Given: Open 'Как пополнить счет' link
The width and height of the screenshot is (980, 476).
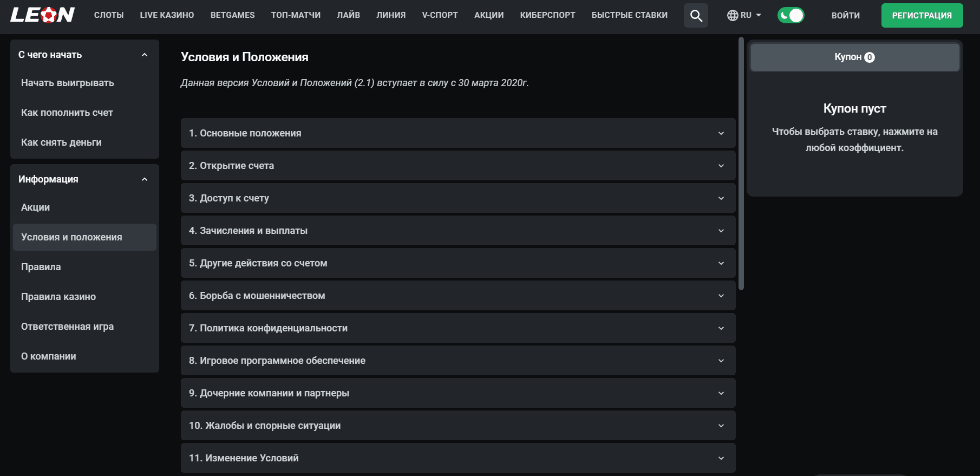Looking at the screenshot, I should coord(84,113).
